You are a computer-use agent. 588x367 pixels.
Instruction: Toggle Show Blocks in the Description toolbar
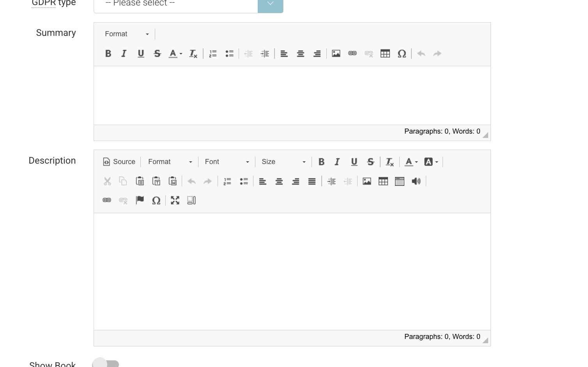pyautogui.click(x=191, y=200)
